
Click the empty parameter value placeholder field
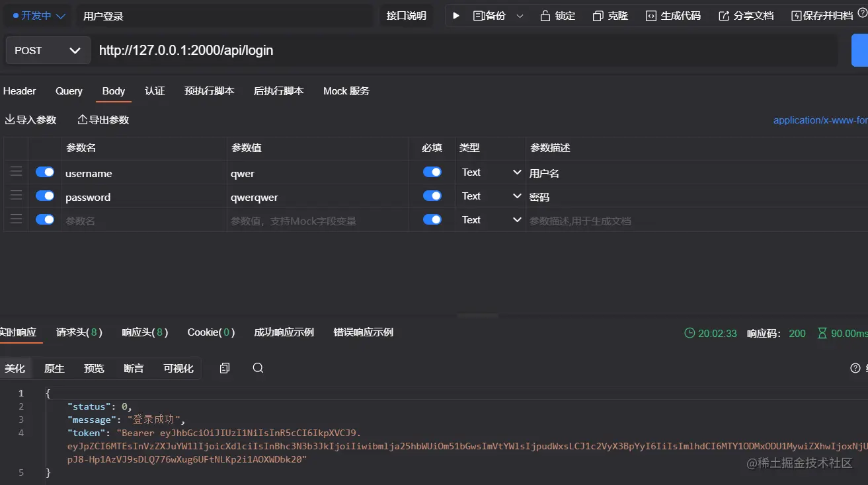(317, 221)
